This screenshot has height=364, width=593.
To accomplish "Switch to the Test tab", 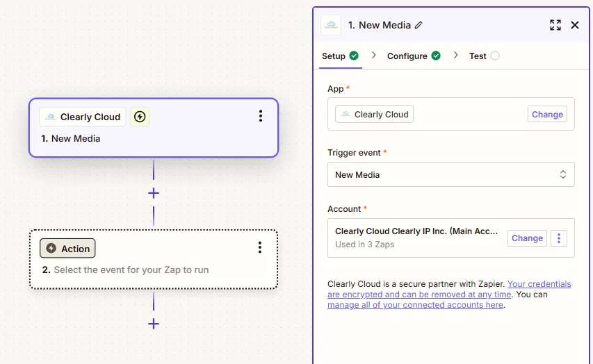I will coord(484,56).
